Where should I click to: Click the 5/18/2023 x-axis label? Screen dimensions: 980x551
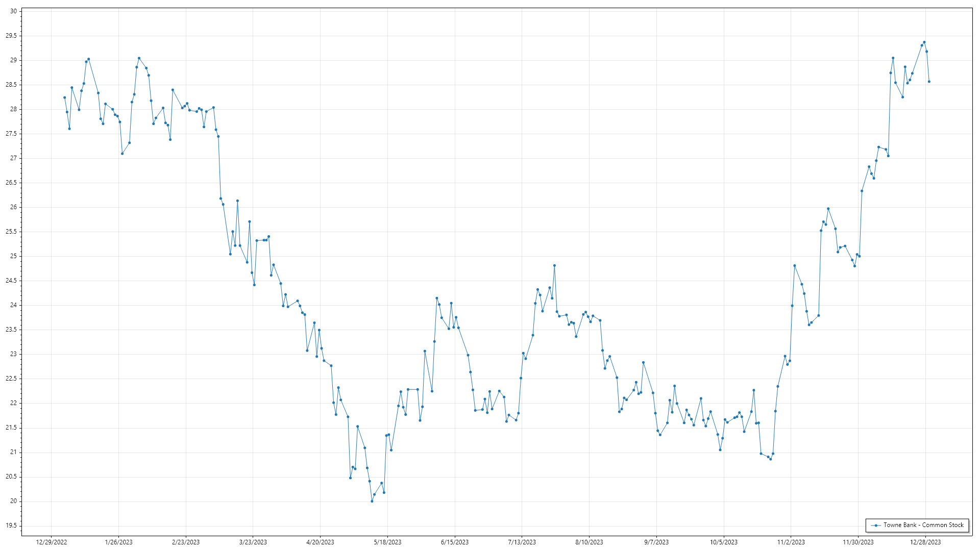point(387,542)
